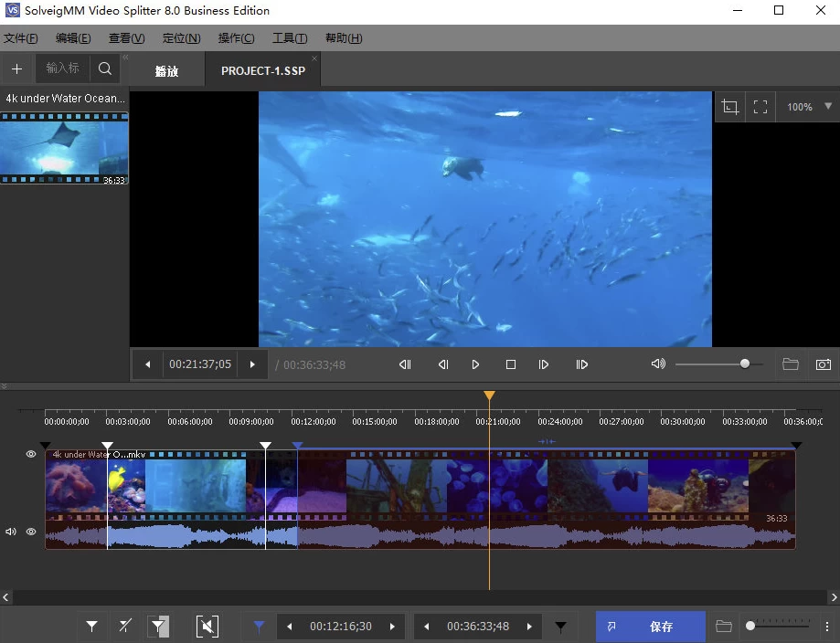Image resolution: width=840 pixels, height=643 pixels.
Task: Step forward the end time with right arrow
Action: [x=529, y=627]
